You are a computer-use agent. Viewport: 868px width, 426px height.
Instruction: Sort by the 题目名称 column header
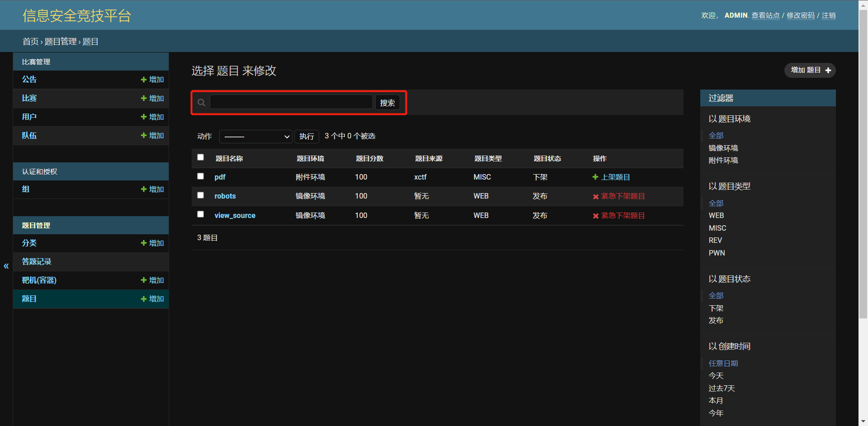pos(229,158)
